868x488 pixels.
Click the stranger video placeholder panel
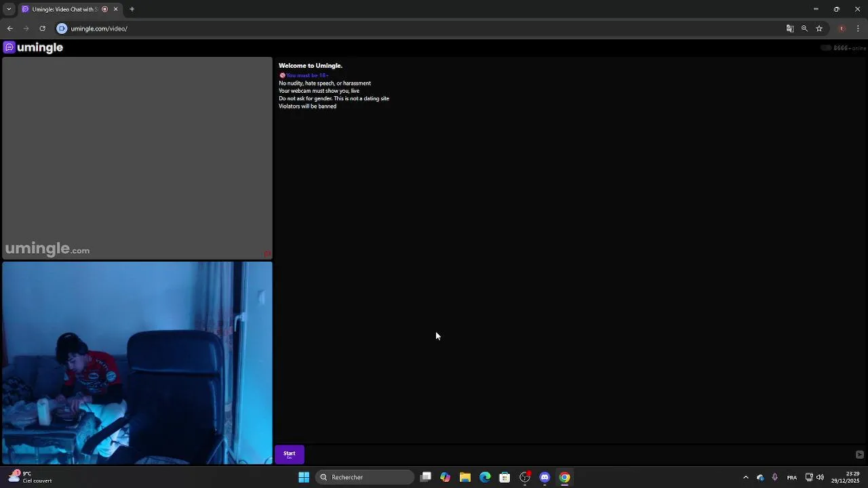coord(137,158)
